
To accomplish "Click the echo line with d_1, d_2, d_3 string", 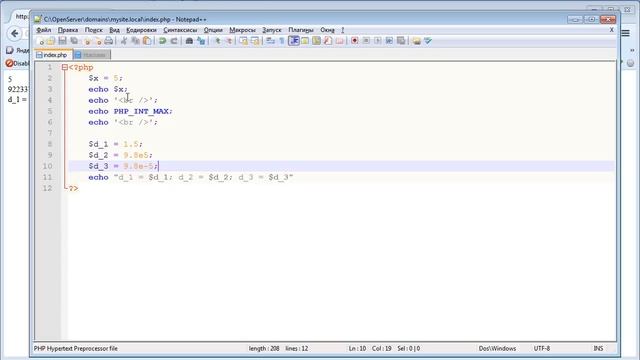I will pos(191,178).
